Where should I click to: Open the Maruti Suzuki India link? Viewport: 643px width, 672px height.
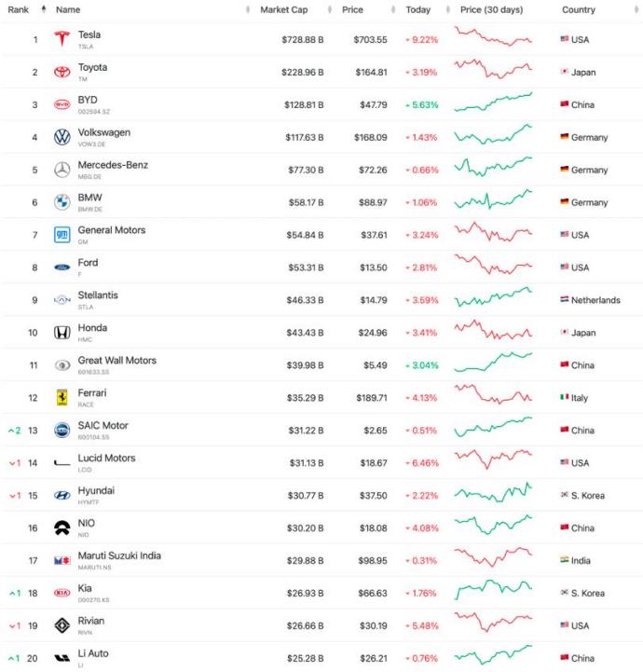click(x=119, y=555)
